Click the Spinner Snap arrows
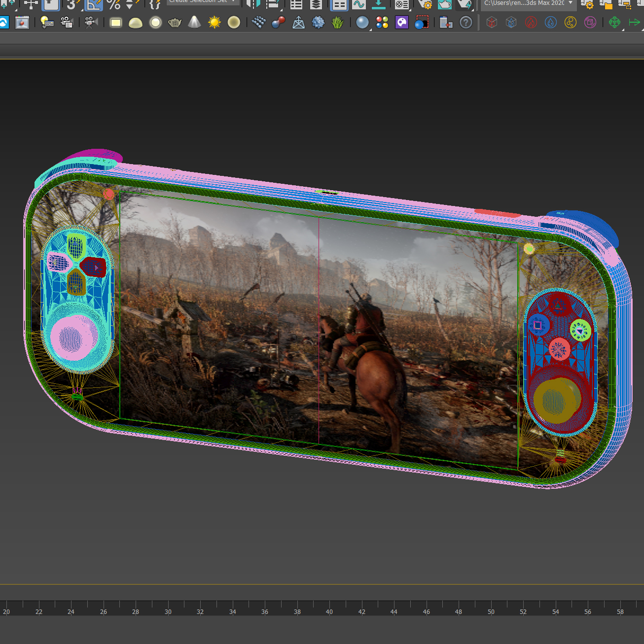Screen dimensions: 644x644 131,4
